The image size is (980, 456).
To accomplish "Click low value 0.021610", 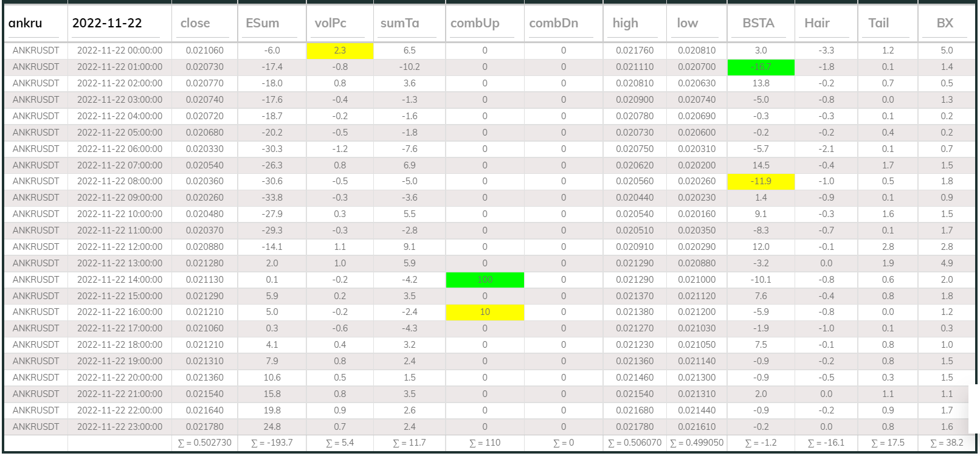I will coord(697,427).
